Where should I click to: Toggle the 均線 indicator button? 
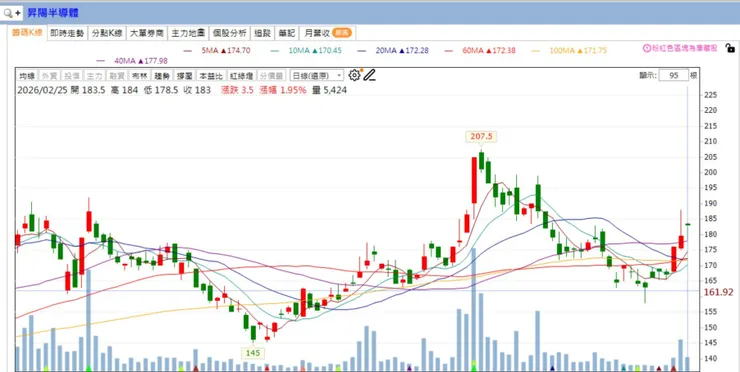point(27,76)
